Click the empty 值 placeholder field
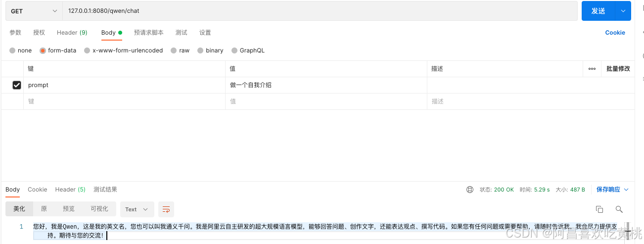This screenshot has height=244, width=644. (326, 101)
